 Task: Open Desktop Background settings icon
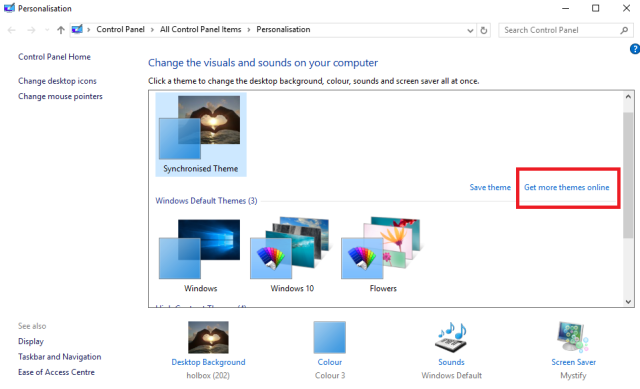[x=208, y=337]
